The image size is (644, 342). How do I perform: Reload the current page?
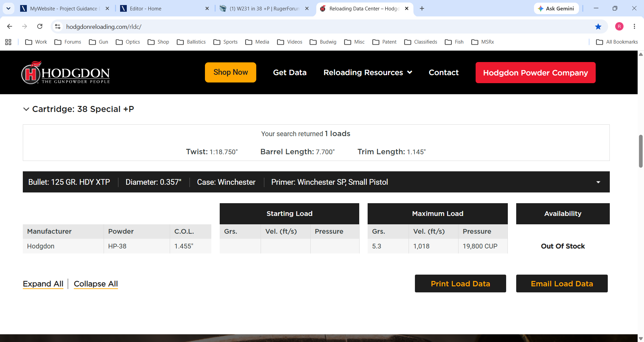pyautogui.click(x=40, y=26)
